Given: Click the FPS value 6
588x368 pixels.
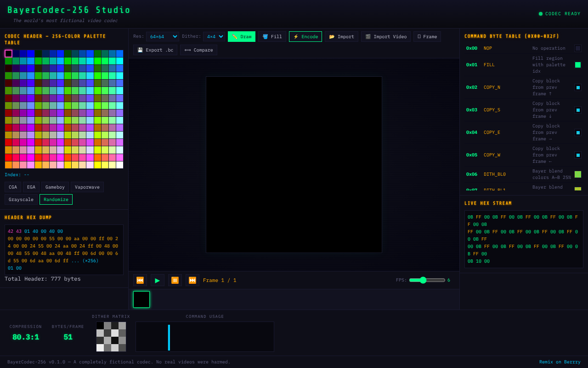Looking at the screenshot, I should point(449,280).
